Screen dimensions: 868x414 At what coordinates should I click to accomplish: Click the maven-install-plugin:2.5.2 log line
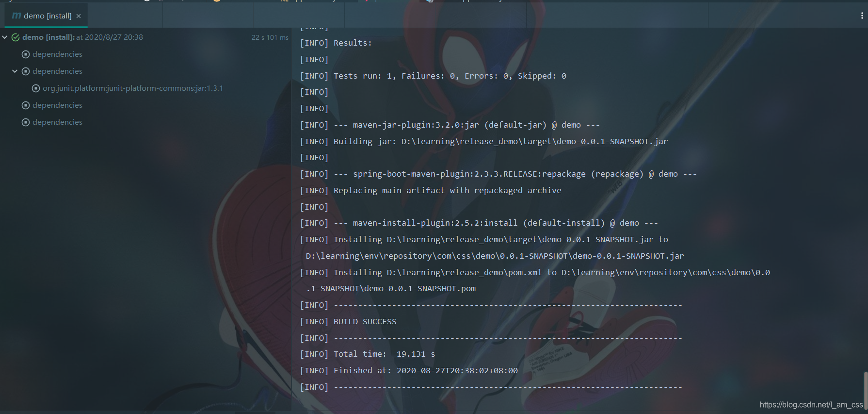click(x=479, y=223)
